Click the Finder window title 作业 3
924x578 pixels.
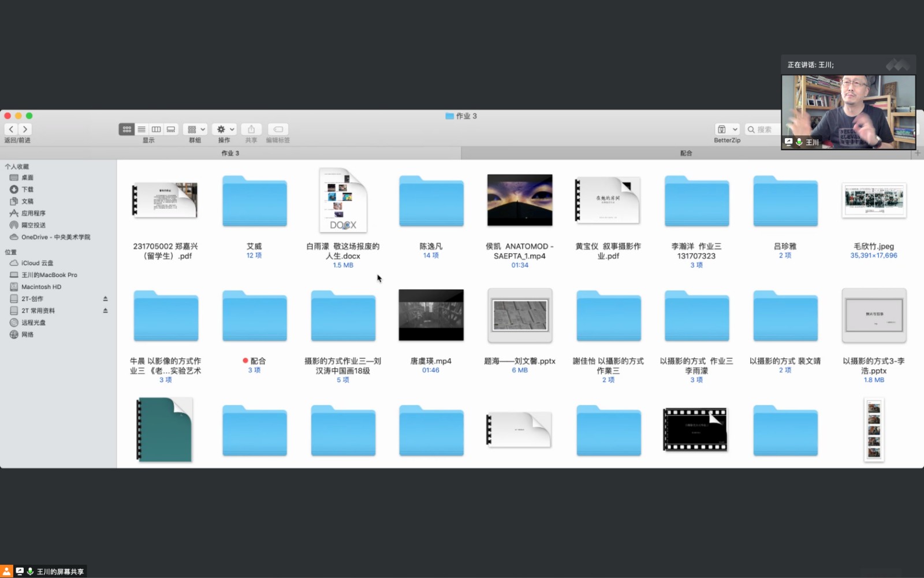point(461,116)
